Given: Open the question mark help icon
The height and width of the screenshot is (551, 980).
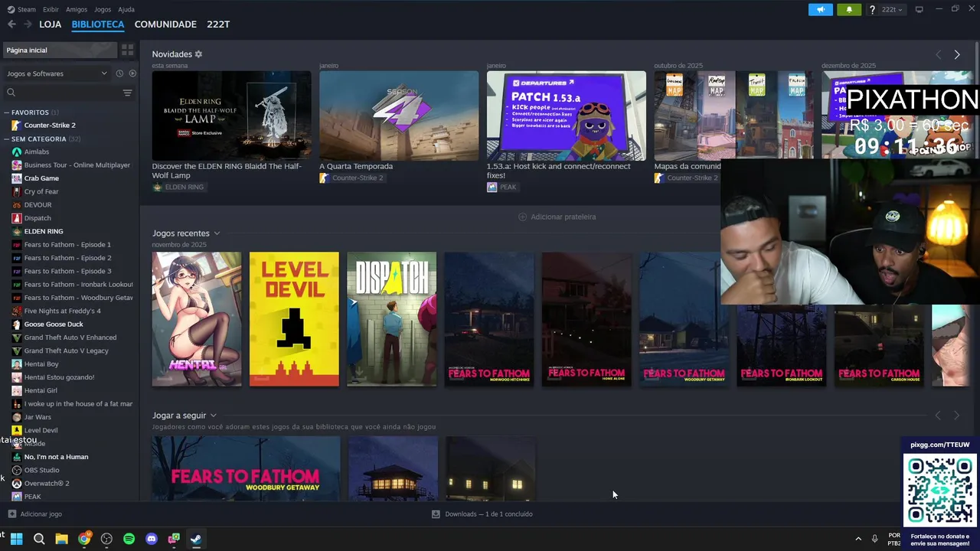Looking at the screenshot, I should click(x=873, y=9).
